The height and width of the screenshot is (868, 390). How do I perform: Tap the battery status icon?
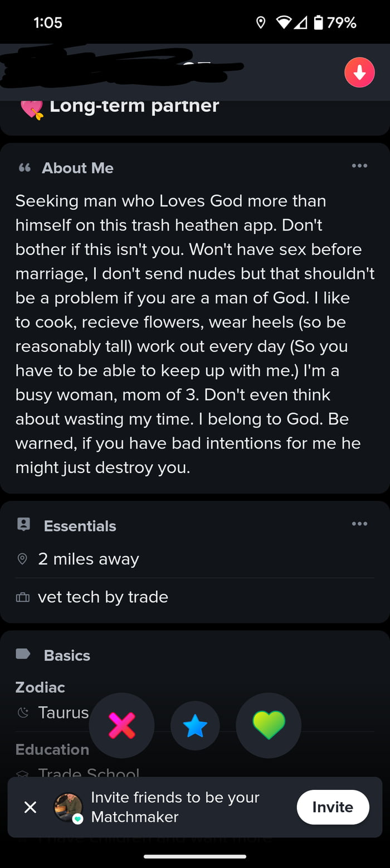(318, 22)
